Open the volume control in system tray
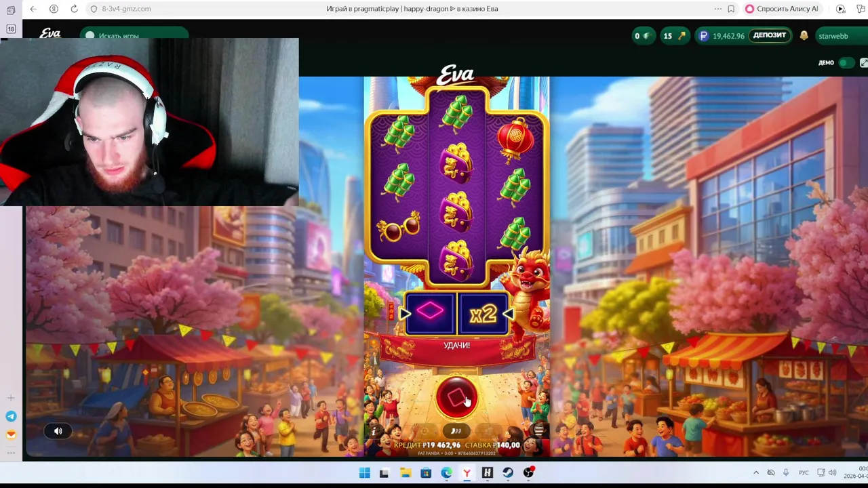The height and width of the screenshot is (488, 868). click(832, 472)
